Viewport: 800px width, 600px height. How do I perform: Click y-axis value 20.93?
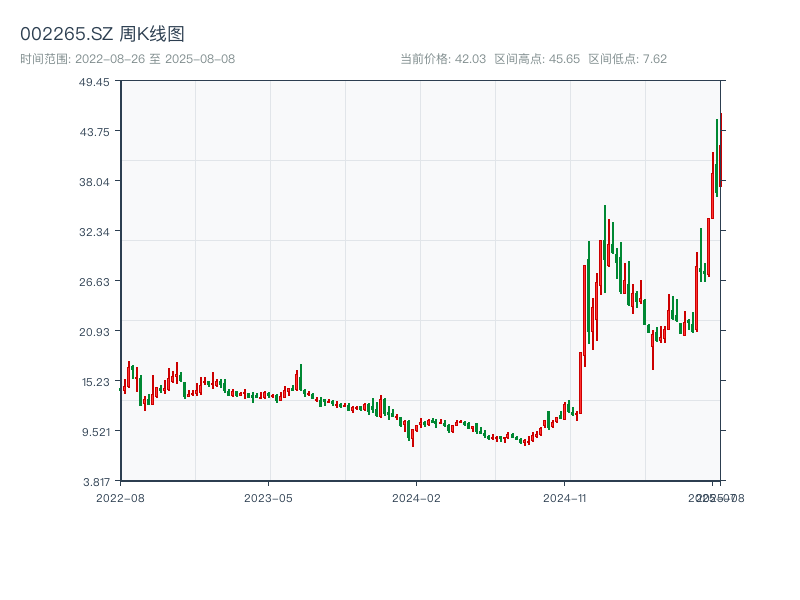coord(94,332)
